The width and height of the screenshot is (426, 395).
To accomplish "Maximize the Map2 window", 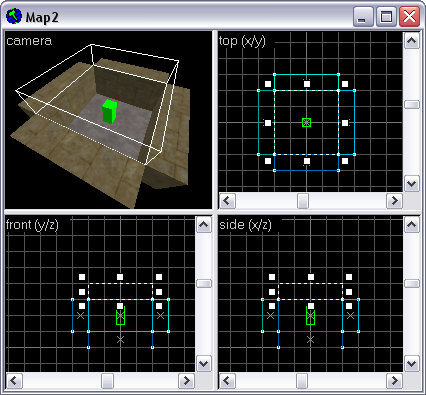I will 386,16.
